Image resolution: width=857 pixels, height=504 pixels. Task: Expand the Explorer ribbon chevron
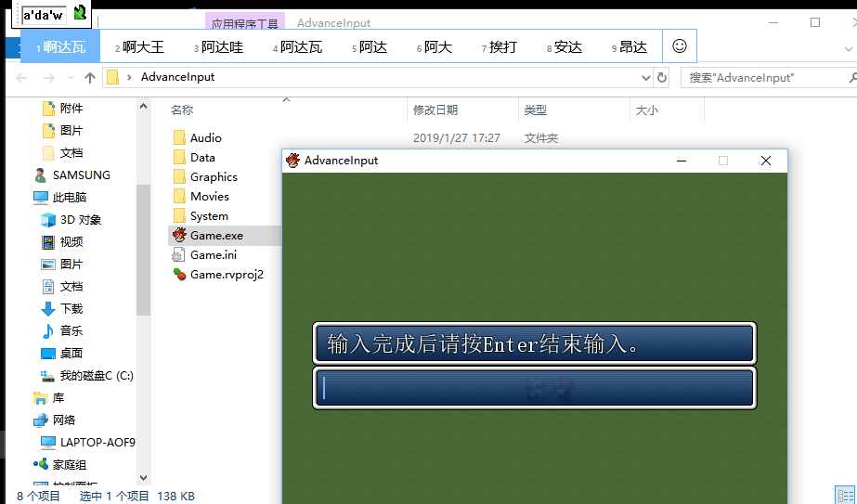(x=848, y=48)
